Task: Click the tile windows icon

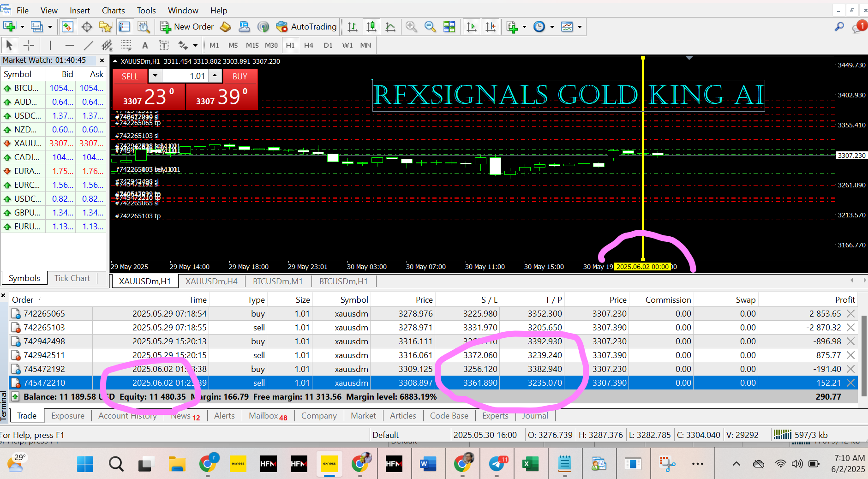Action: [x=449, y=27]
